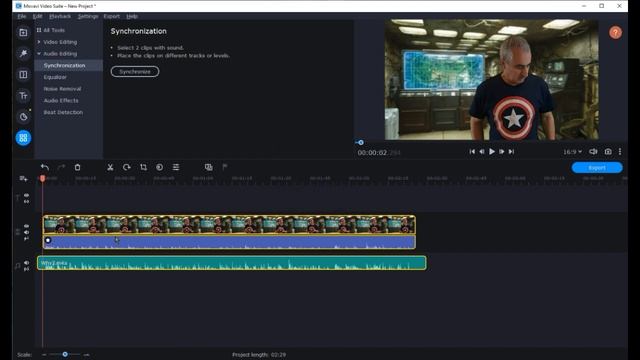The width and height of the screenshot is (640, 360).
Task: Open the Edit menu
Action: pos(38,16)
